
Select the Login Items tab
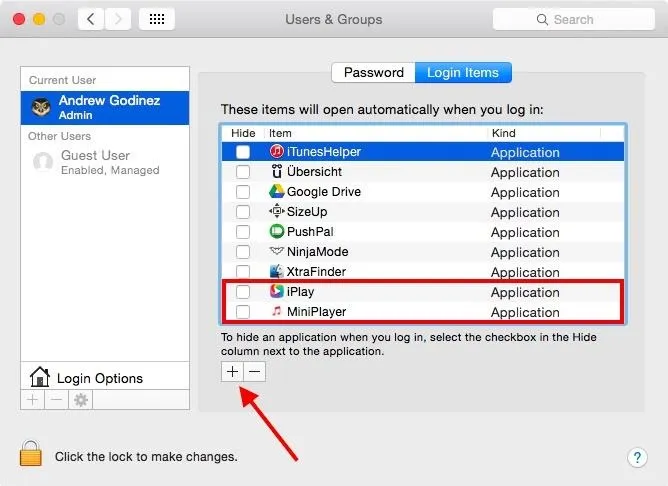(463, 72)
